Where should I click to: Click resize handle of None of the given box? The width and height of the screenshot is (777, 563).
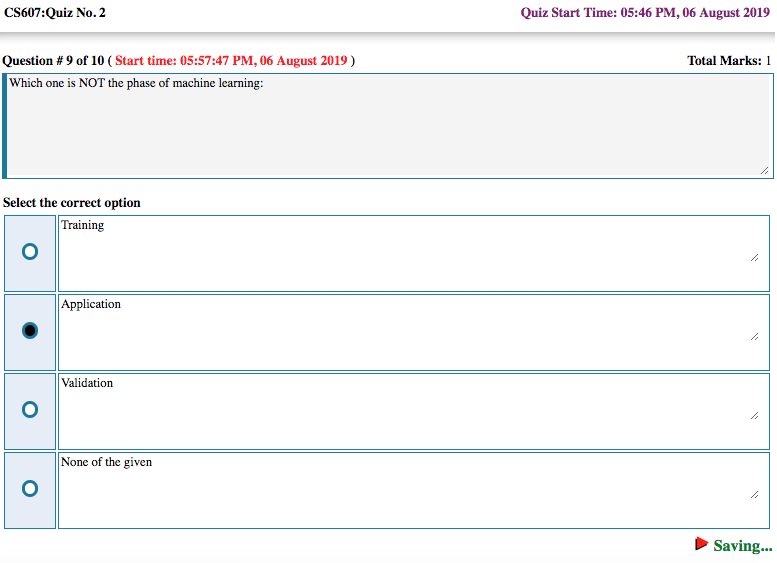click(755, 495)
